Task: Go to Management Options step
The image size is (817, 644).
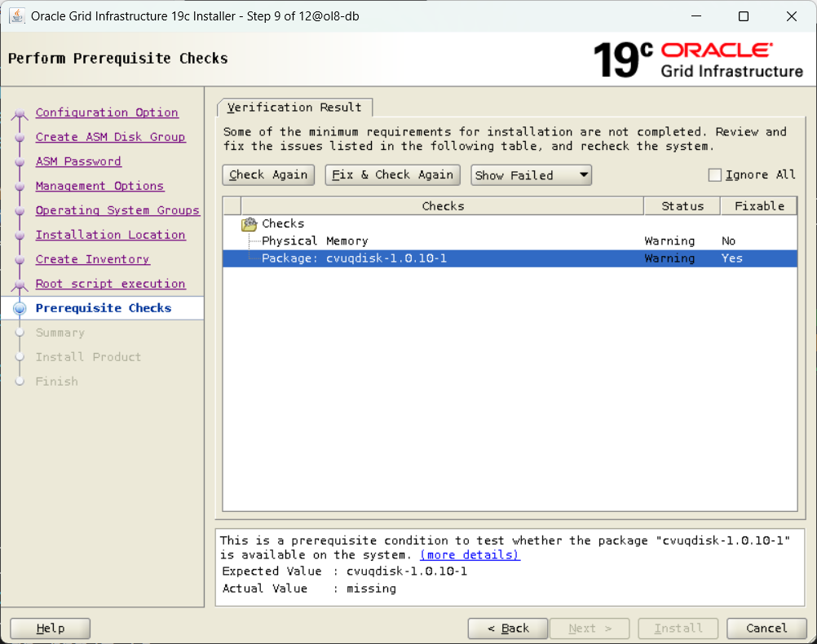Action: point(99,186)
